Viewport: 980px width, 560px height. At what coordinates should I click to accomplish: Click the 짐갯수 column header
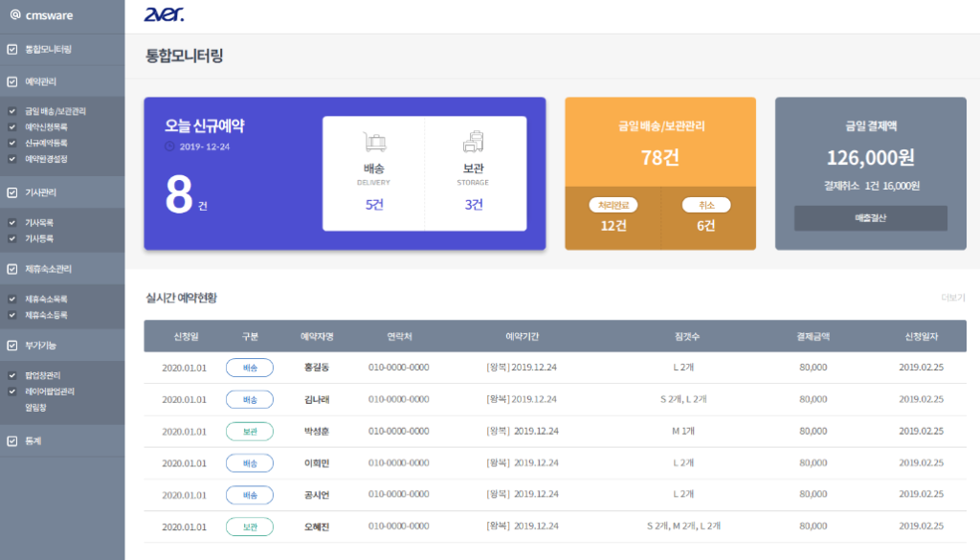(686, 336)
